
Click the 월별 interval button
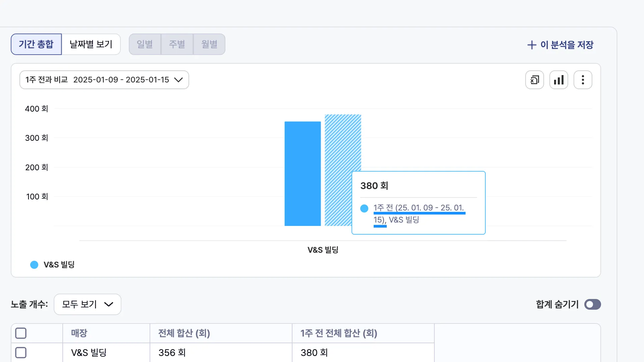pyautogui.click(x=209, y=44)
